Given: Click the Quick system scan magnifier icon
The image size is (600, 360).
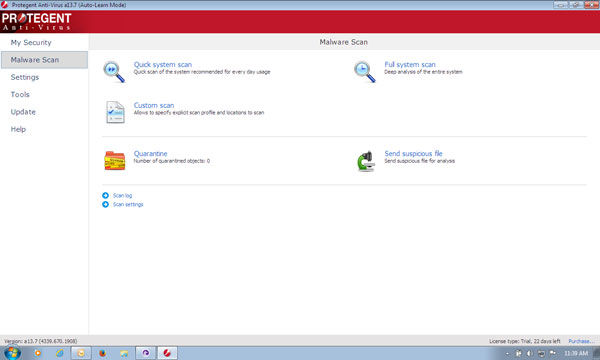Looking at the screenshot, I should 114,72.
